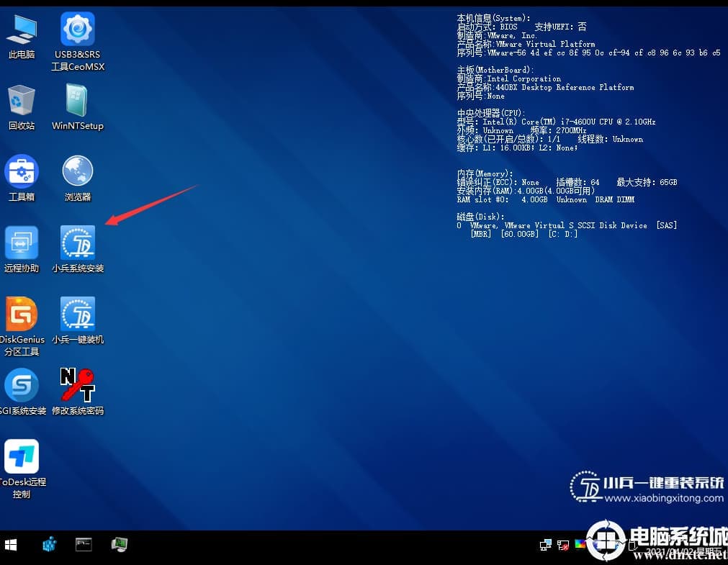This screenshot has height=565, width=728.
Task: Open the green monitor taskbar tool
Action: [119, 545]
